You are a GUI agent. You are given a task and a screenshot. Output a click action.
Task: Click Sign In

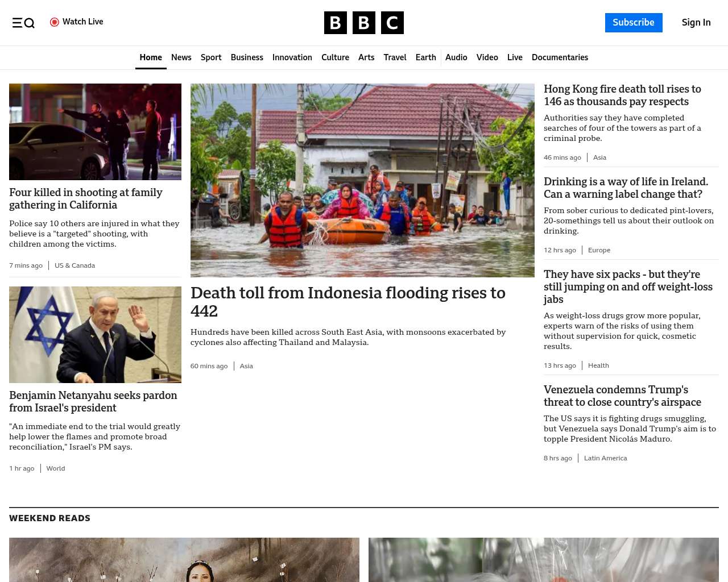pyautogui.click(x=696, y=23)
